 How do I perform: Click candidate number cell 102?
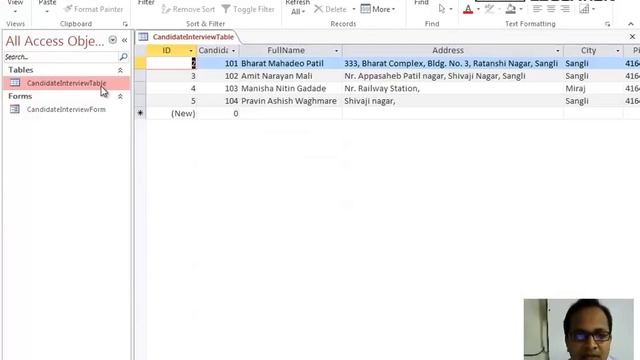pyautogui.click(x=218, y=76)
